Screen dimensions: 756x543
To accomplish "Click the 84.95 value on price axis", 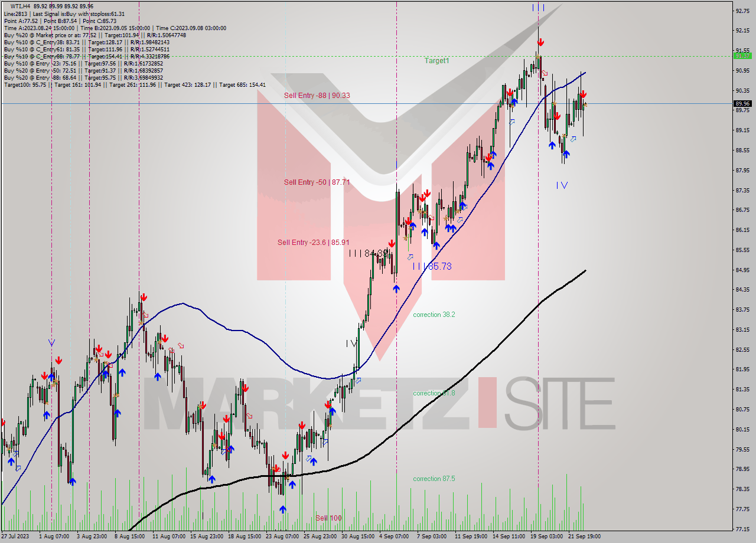I will [742, 270].
